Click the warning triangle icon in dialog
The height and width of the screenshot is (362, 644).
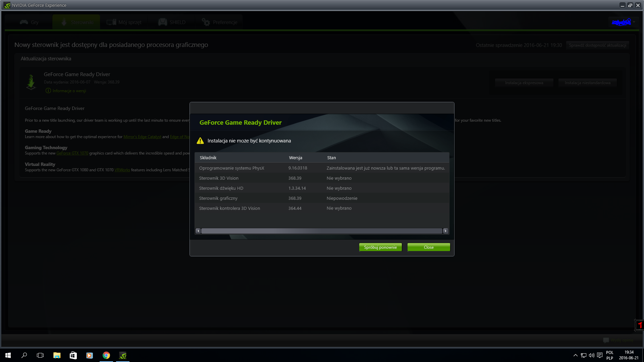pyautogui.click(x=200, y=141)
